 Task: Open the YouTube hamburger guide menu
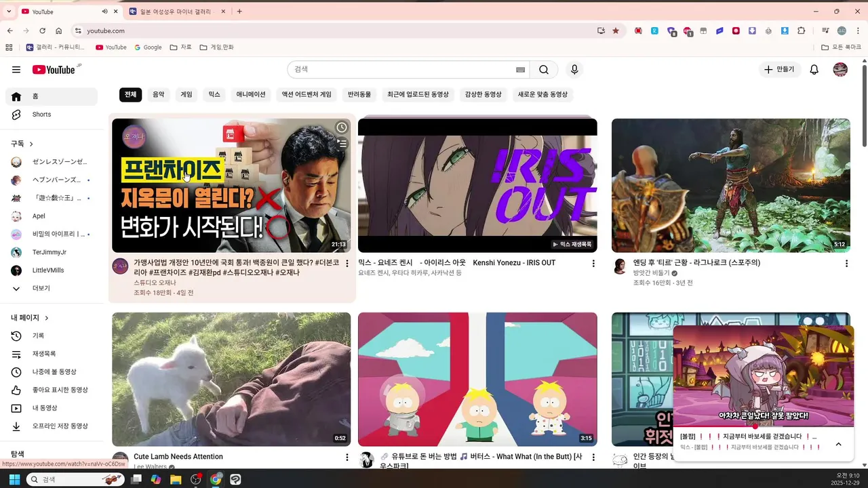[16, 70]
